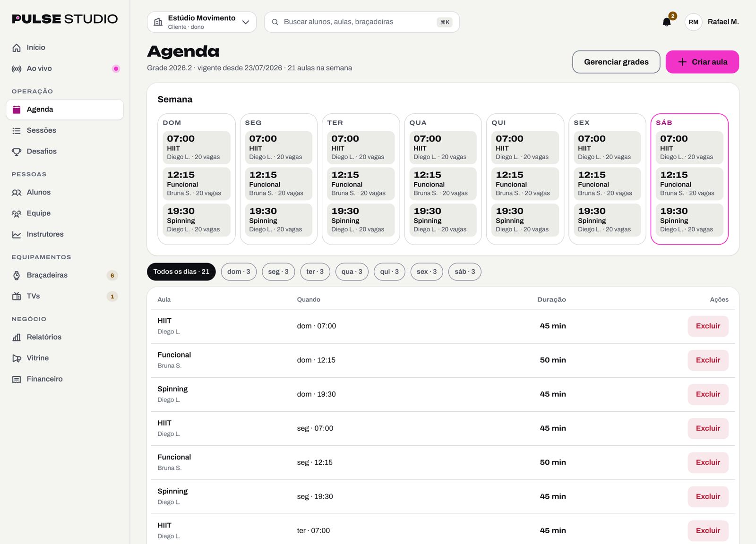
Task: Expand the Estúdio Movimento studio selector
Action: (202, 22)
